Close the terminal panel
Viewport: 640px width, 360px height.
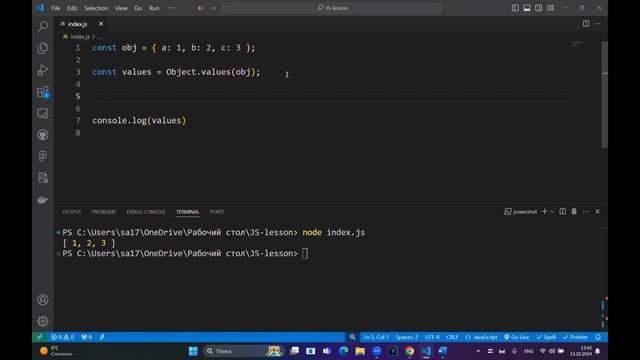(598, 211)
